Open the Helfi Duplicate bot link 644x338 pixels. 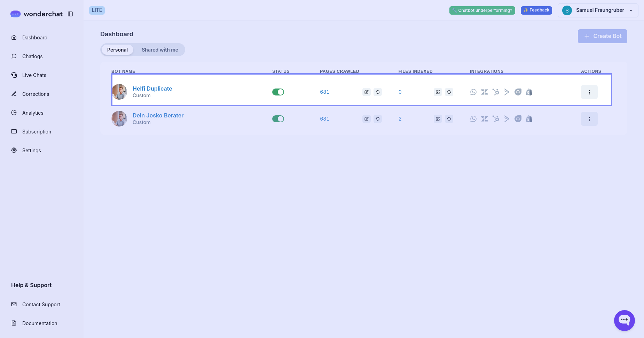point(152,89)
